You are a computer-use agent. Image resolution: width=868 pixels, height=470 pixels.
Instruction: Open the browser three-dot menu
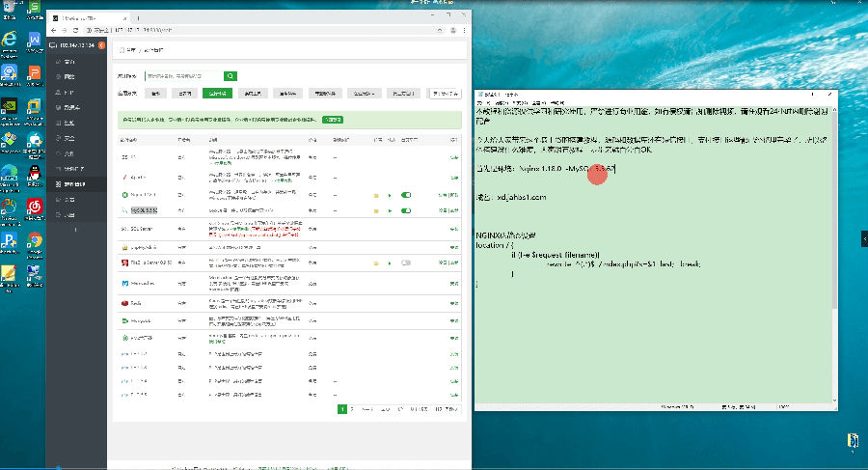pos(464,30)
